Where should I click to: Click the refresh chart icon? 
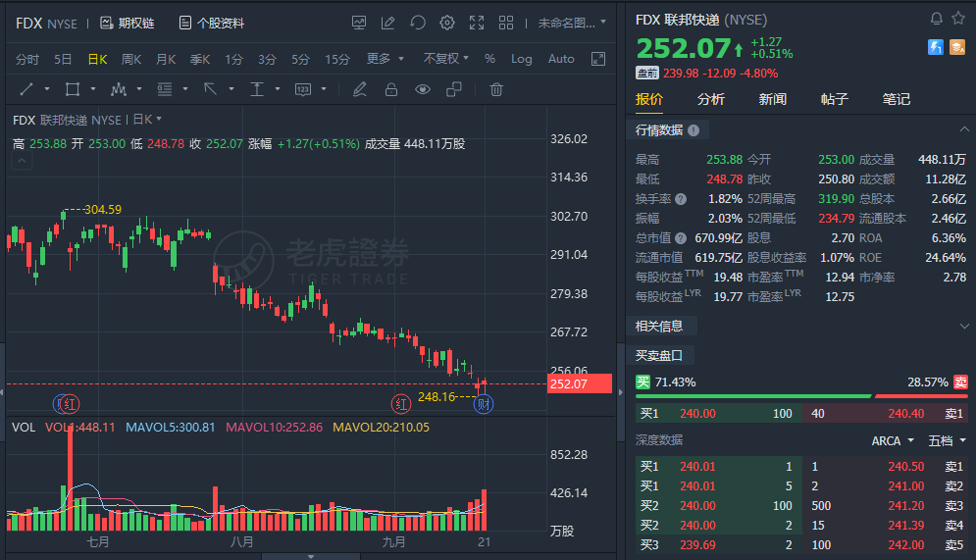(x=418, y=23)
